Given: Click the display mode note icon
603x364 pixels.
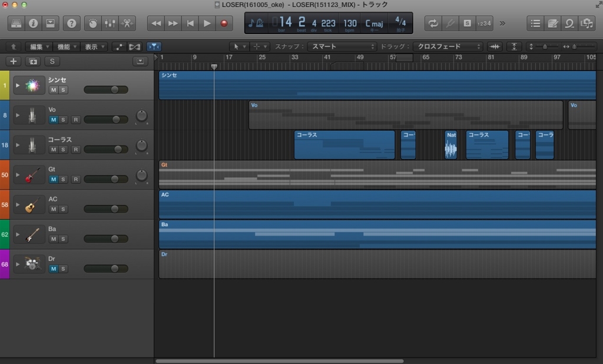Looking at the screenshot, I should 256,24.
